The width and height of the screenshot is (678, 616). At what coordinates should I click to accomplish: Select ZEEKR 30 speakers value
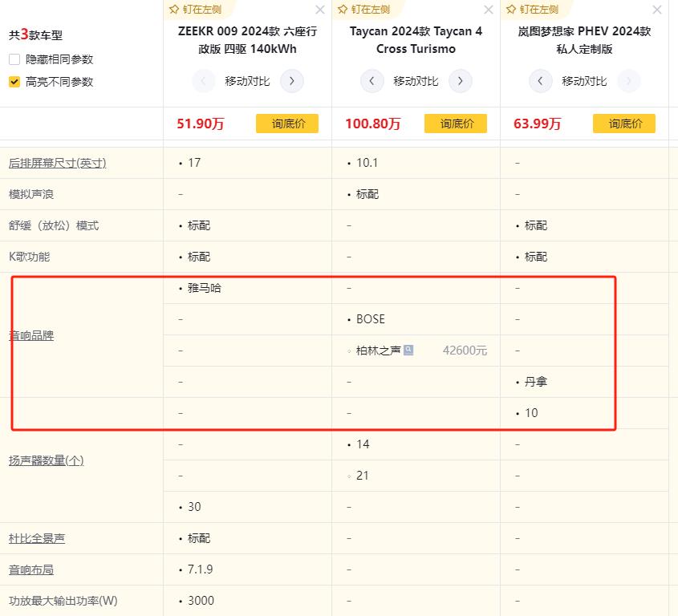195,507
